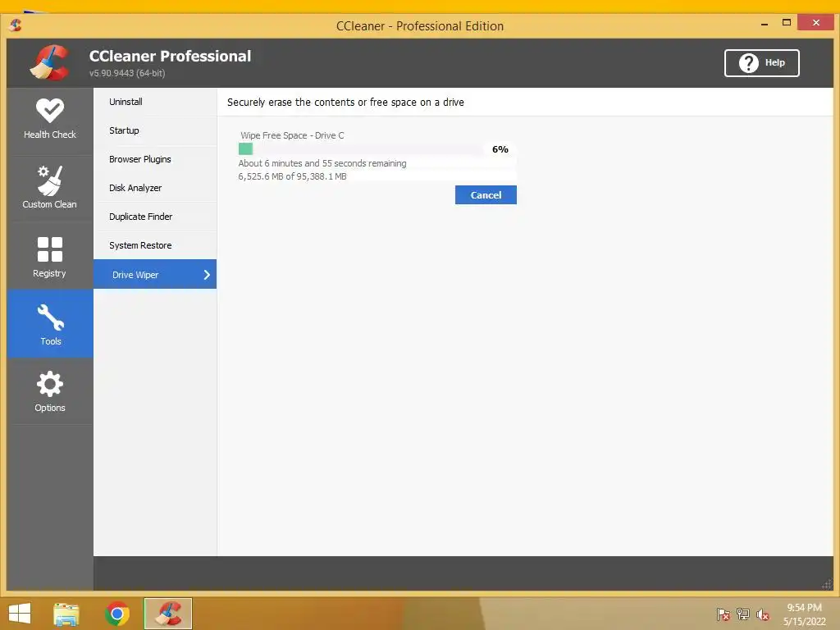Open the Duplicate Finder tool
The image size is (840, 630).
(155, 217)
